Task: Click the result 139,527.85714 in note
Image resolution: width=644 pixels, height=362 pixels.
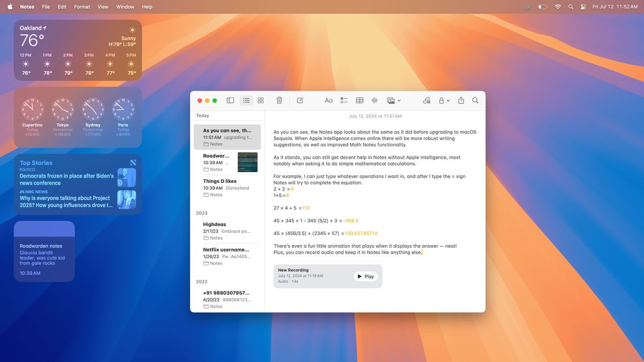Action: [x=361, y=233]
